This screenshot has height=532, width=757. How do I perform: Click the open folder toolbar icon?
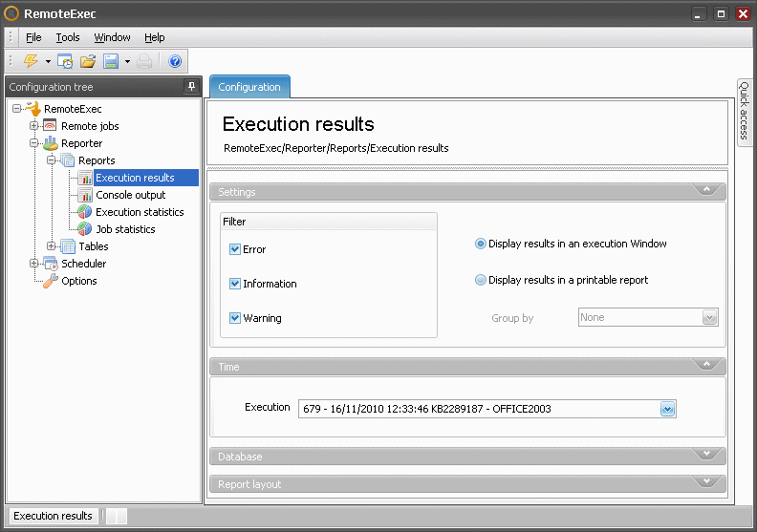pyautogui.click(x=88, y=61)
